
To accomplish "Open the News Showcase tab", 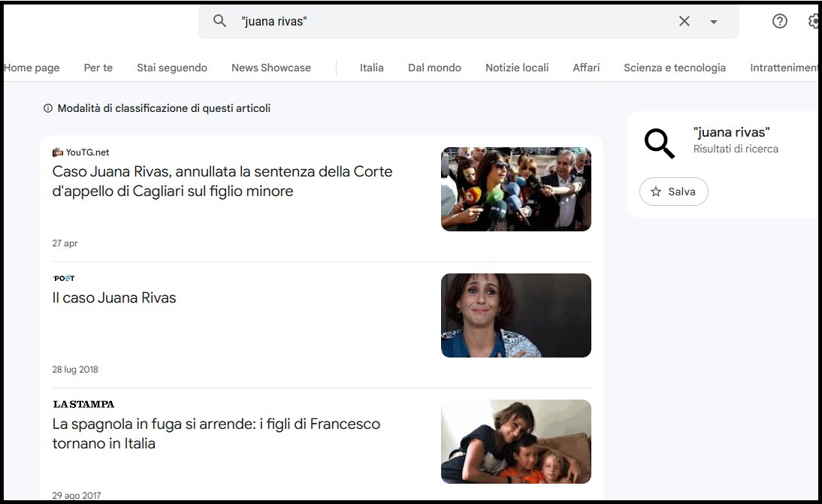I will pos(271,68).
